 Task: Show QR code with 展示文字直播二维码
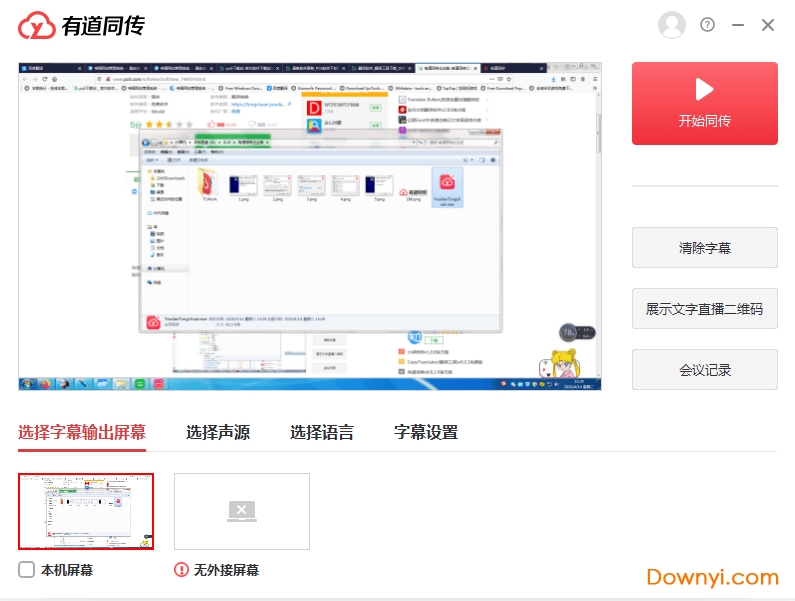click(704, 309)
